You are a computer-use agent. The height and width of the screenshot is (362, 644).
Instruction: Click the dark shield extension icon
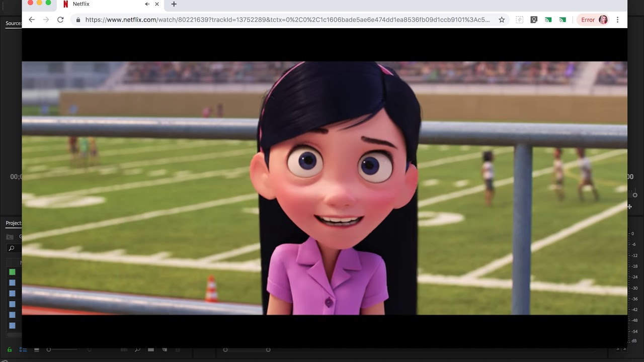[534, 20]
